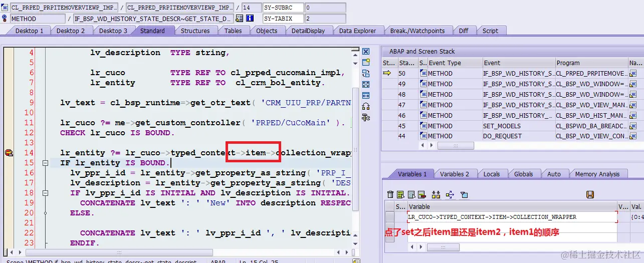The image size is (644, 263).
Task: Switch to the Locals tab
Action: coord(492,174)
